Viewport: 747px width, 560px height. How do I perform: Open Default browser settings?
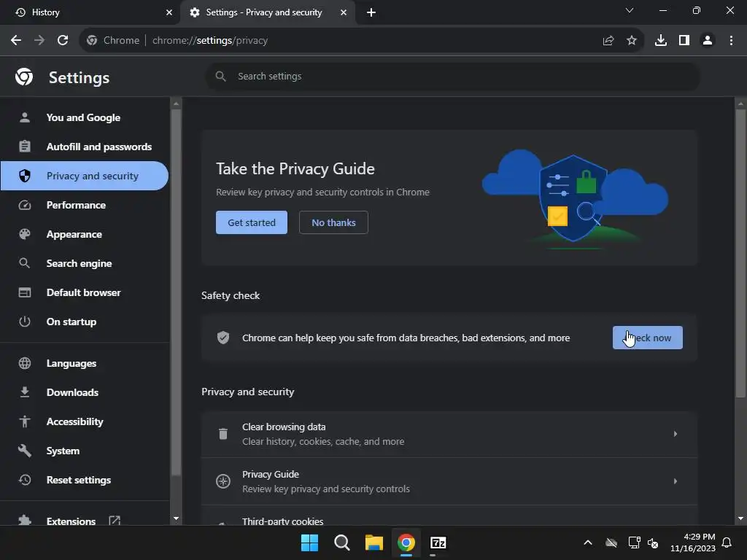pyautogui.click(x=85, y=292)
